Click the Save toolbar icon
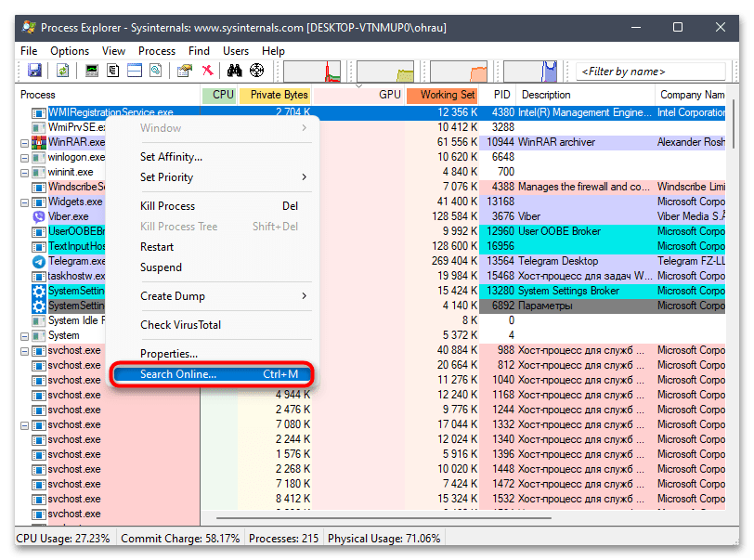 34,71
